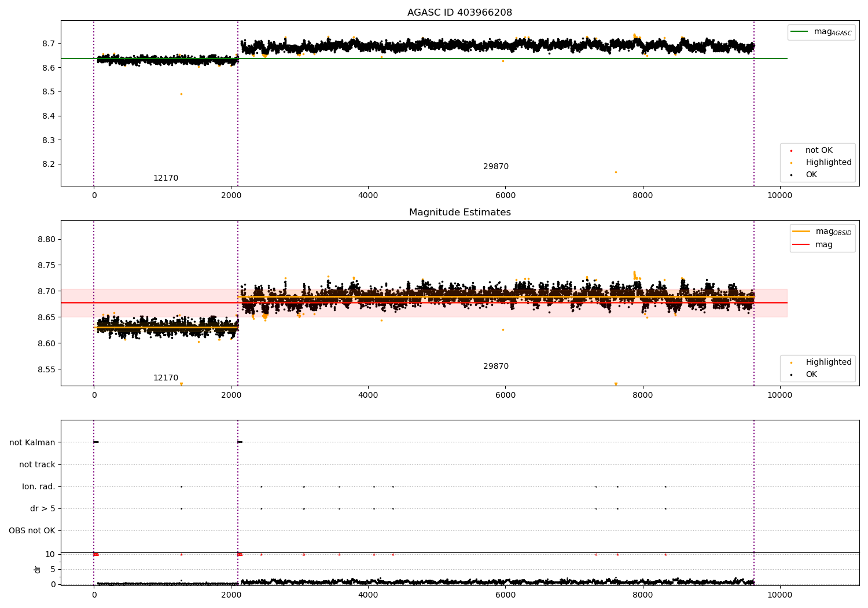This screenshot has height=608, width=868.
Task: Click the '12170' label in the top plot
Action: 165,178
